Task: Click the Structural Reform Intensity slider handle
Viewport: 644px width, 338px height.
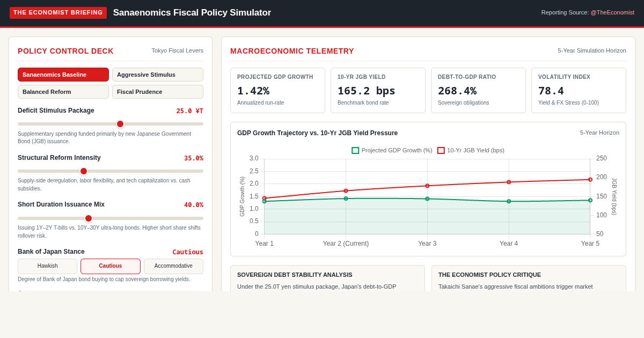Action: [x=84, y=171]
